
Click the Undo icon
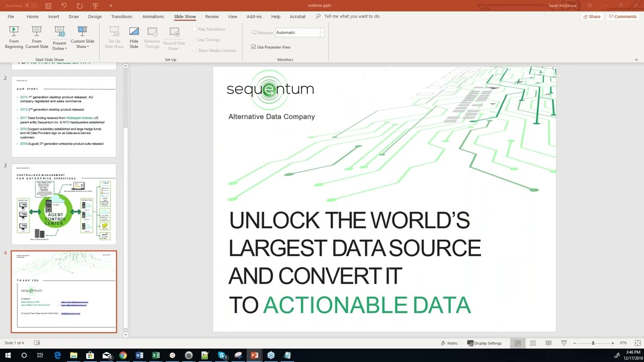pyautogui.click(x=64, y=6)
